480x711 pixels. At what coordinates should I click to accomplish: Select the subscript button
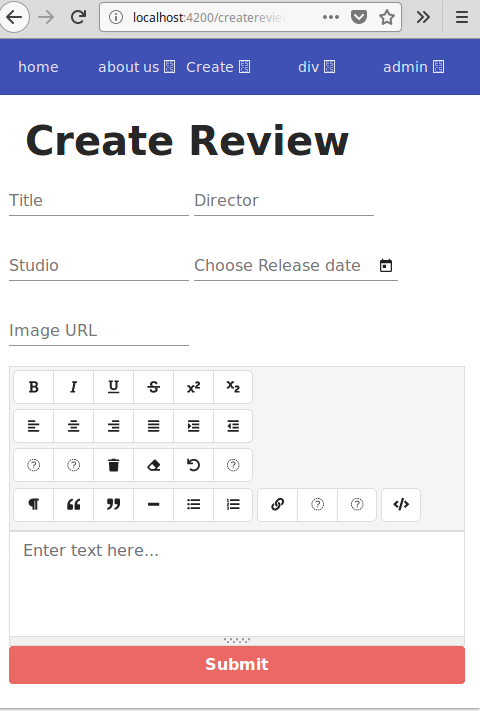tap(233, 387)
